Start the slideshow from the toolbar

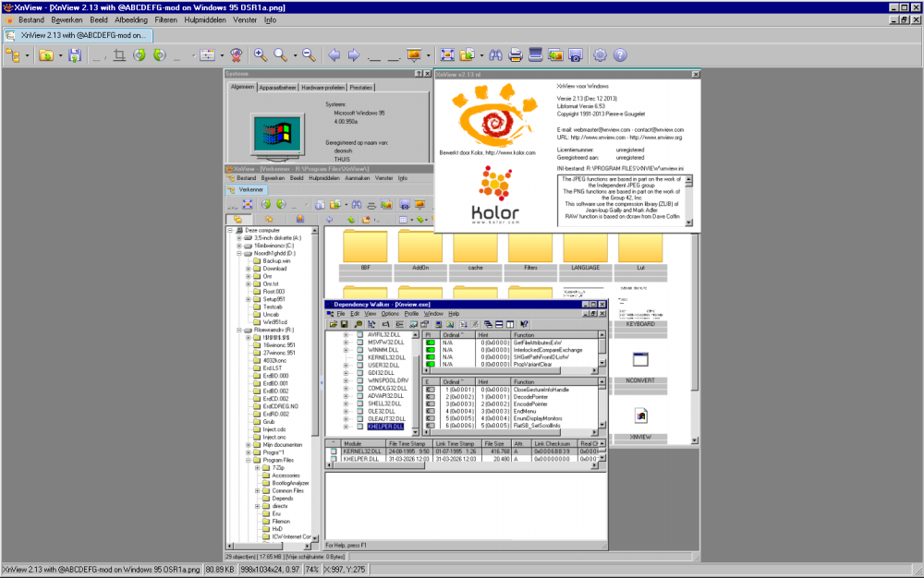click(414, 55)
